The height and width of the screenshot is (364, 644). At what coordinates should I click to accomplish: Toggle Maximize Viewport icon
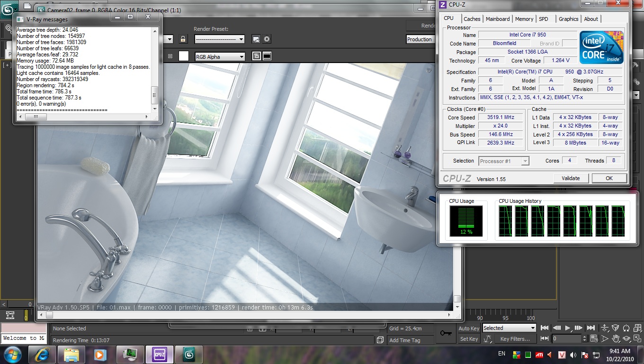click(x=637, y=339)
